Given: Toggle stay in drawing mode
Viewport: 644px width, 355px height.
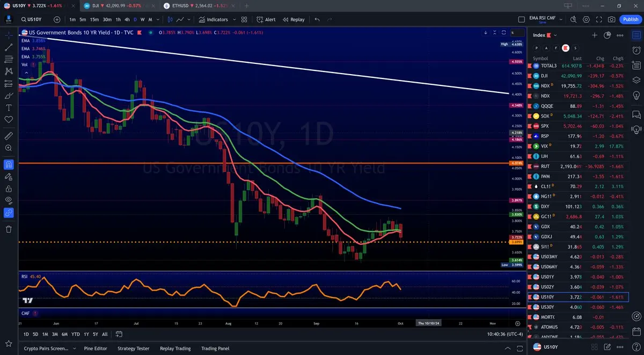Looking at the screenshot, I should tap(9, 176).
